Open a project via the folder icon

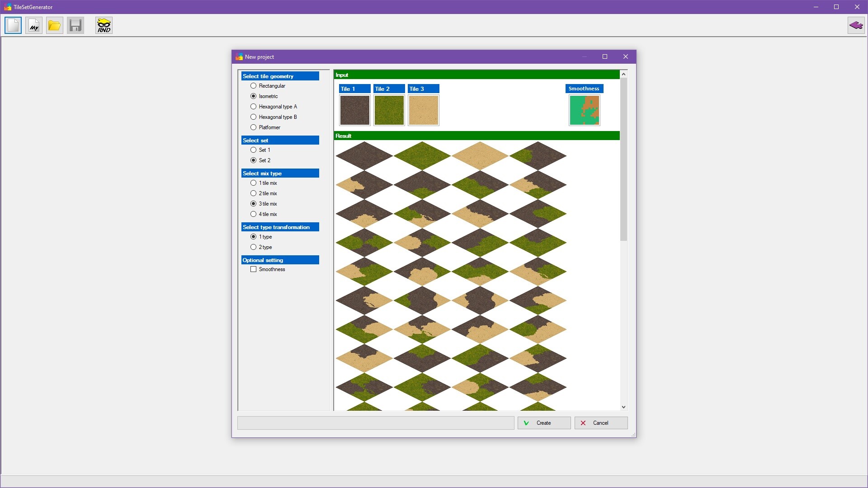coord(54,25)
